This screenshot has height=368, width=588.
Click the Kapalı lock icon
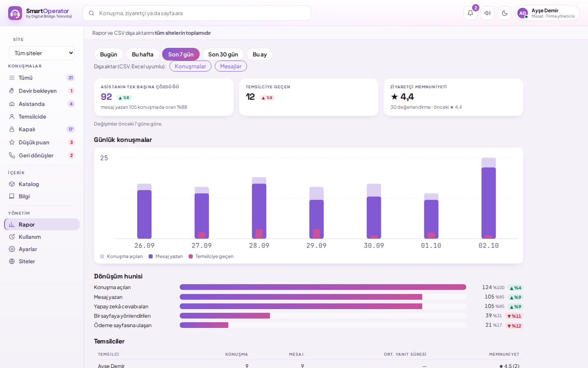(x=12, y=129)
